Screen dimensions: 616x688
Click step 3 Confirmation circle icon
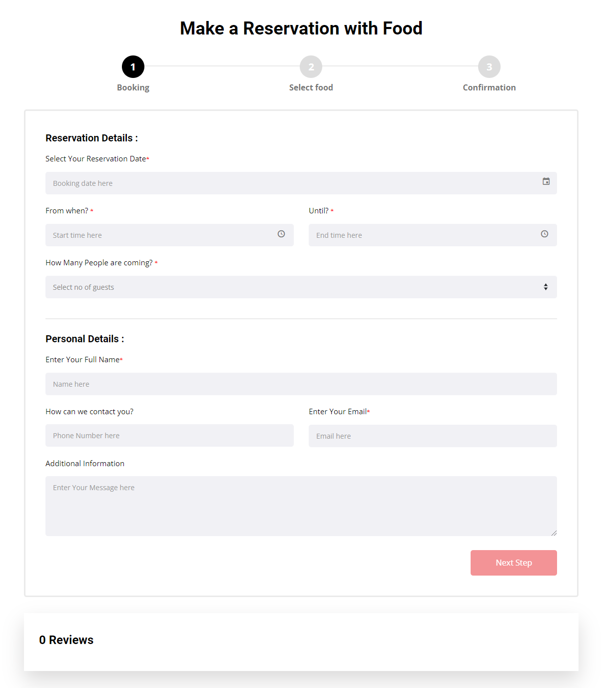489,66
